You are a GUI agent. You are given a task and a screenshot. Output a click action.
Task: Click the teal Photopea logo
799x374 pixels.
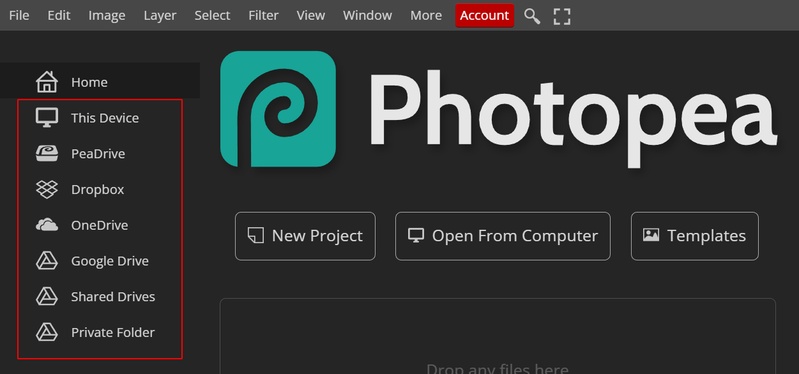(278, 109)
